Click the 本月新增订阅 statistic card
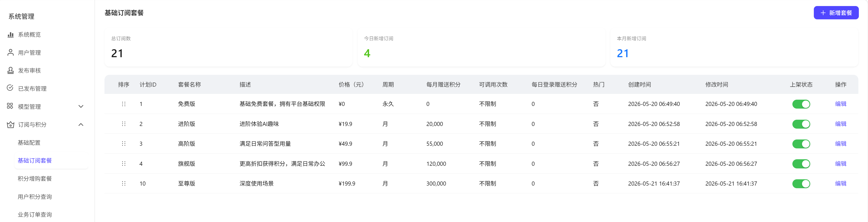Screen dimensions: 868x222 [734, 47]
